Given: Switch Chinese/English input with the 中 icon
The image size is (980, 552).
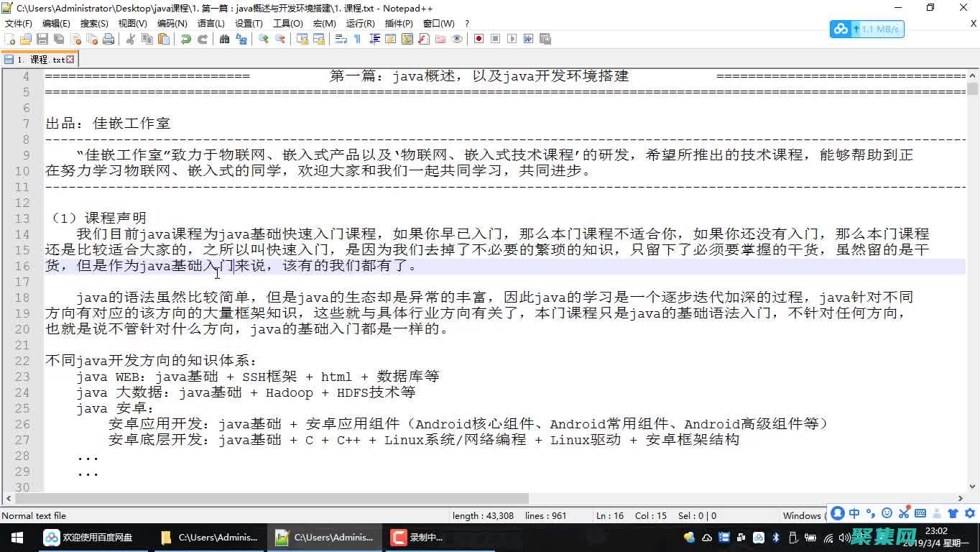Looking at the screenshot, I should pos(854,515).
